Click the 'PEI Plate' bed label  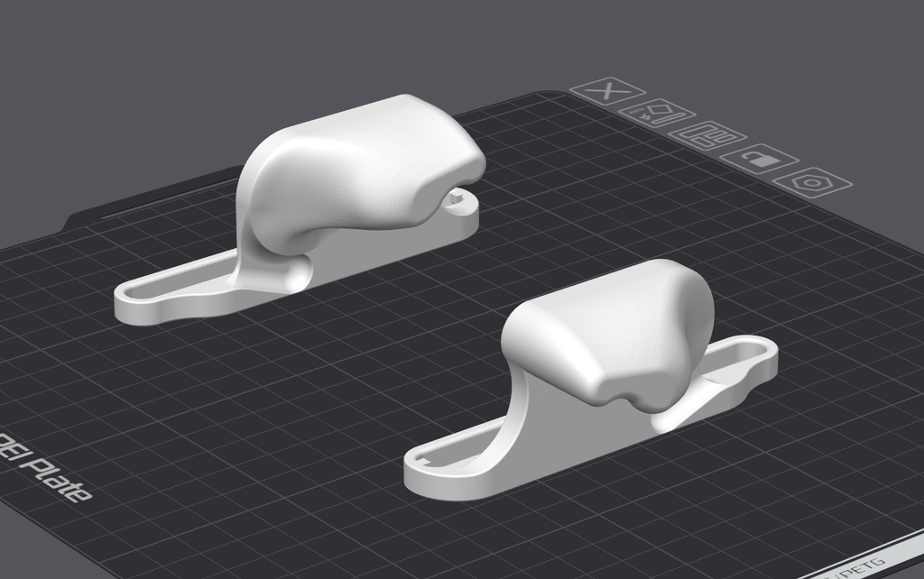pos(44,468)
